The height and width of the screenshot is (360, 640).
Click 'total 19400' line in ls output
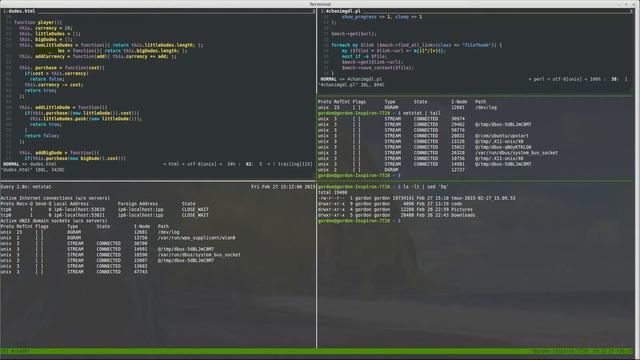pos(333,192)
